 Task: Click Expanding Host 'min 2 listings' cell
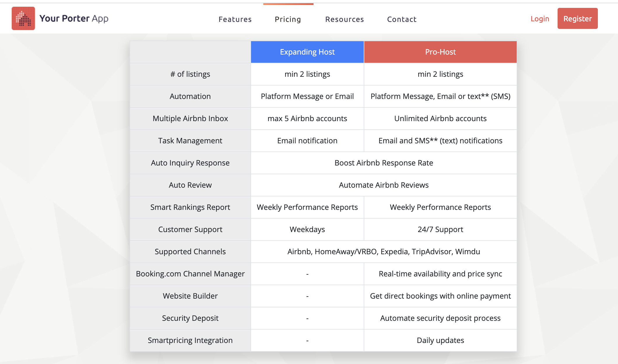307,74
